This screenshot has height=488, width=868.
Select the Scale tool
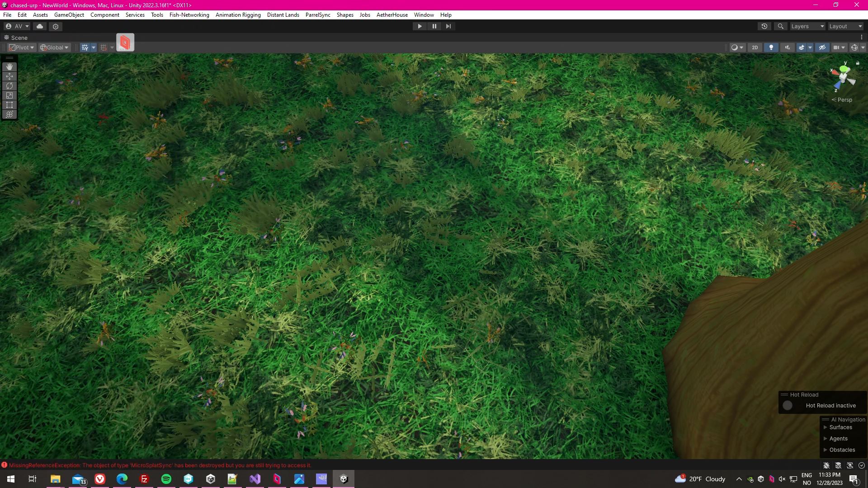[9, 95]
